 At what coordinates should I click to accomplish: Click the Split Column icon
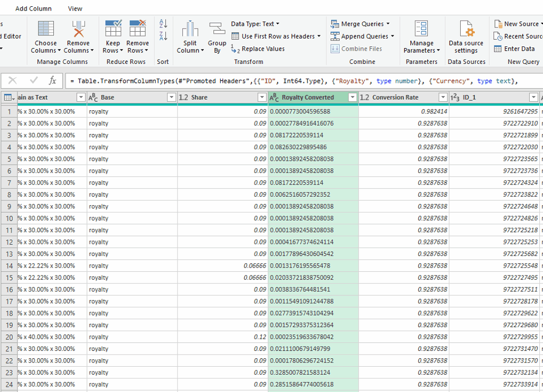click(x=190, y=30)
